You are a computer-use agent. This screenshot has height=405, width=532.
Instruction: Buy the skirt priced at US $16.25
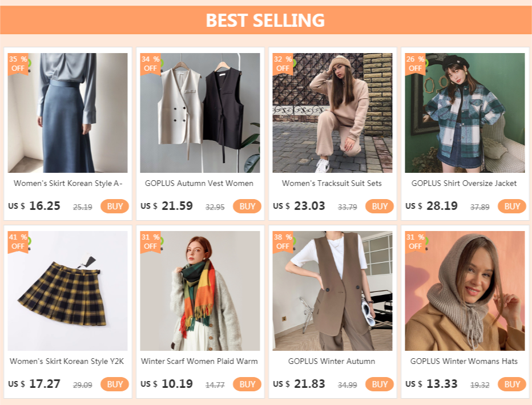115,206
